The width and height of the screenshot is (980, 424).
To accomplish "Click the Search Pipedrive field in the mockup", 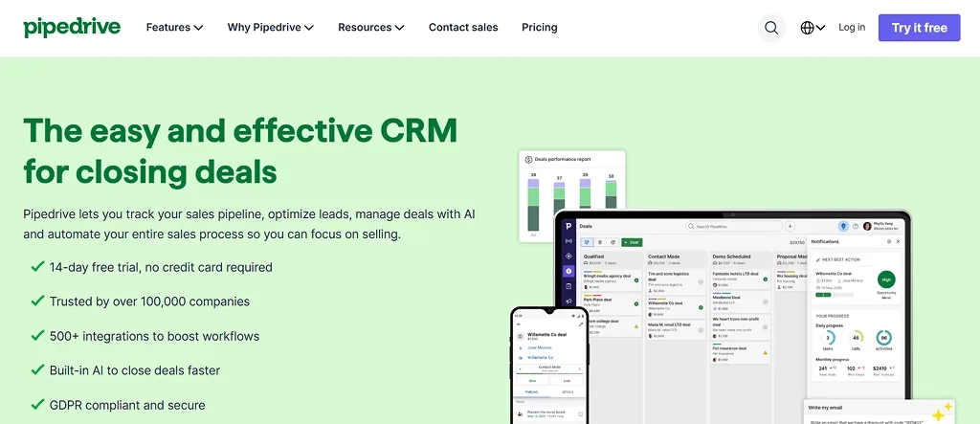I will (x=734, y=227).
